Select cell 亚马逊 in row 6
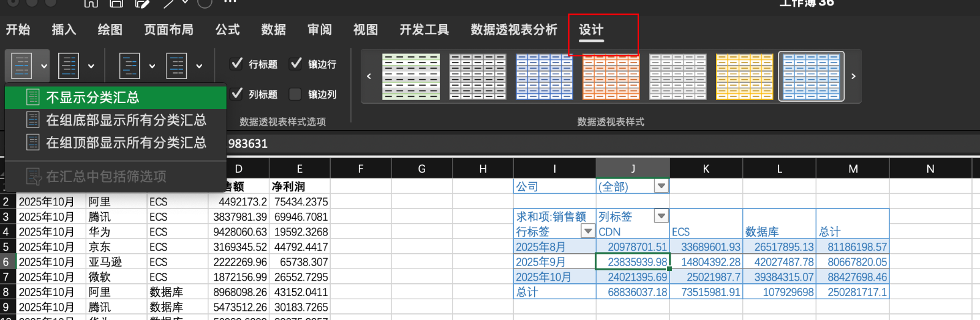Image resolution: width=980 pixels, height=320 pixels. point(116,262)
